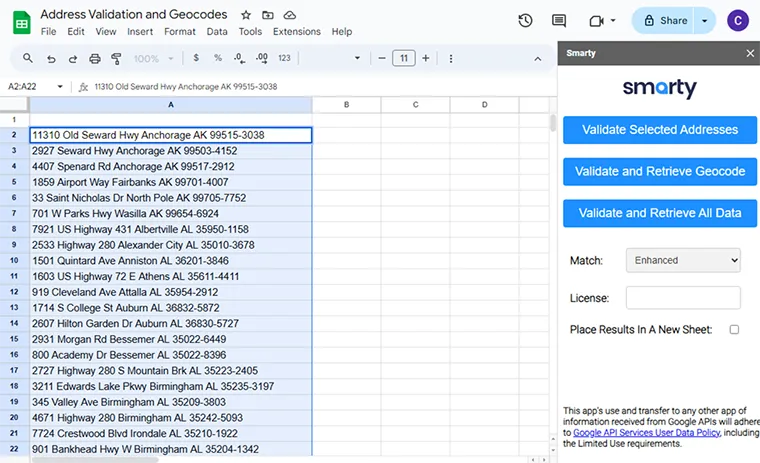Select the Paint format tool

pyautogui.click(x=117, y=58)
